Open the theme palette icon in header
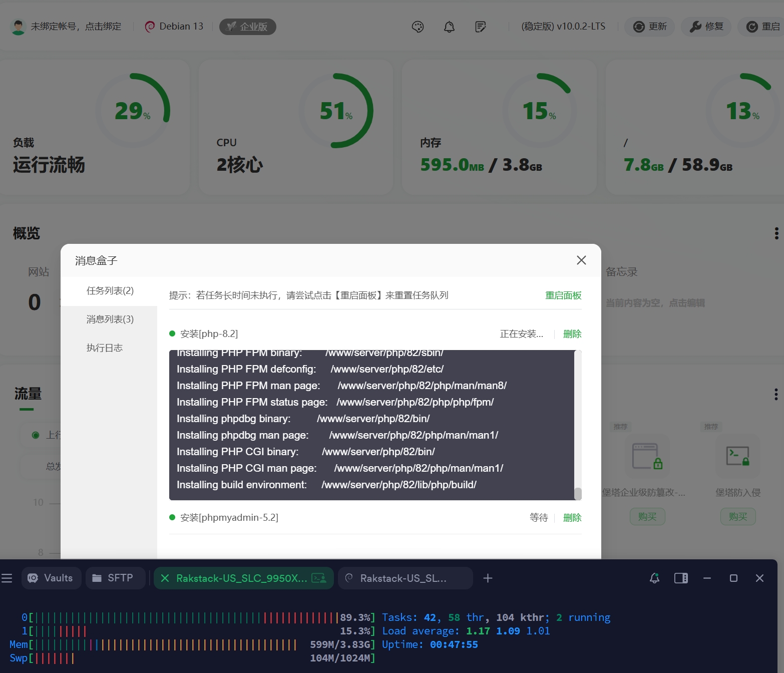784x673 pixels. [x=418, y=27]
